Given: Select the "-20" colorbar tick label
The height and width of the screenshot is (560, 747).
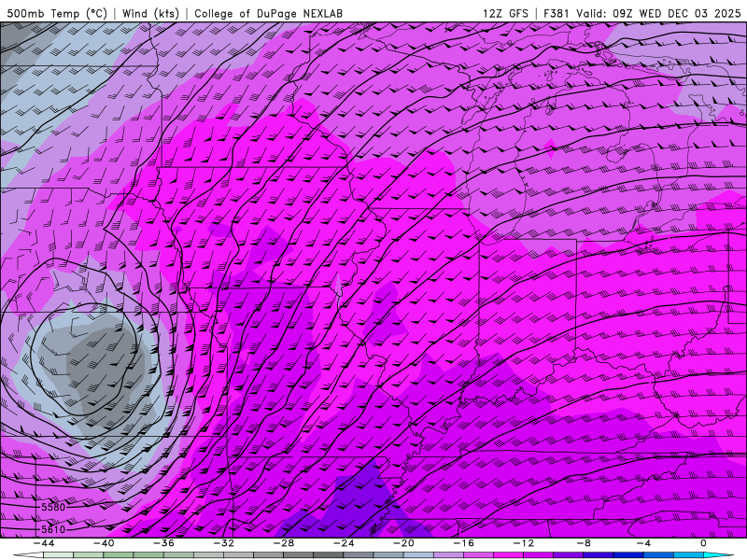Looking at the screenshot, I should 404,543.
